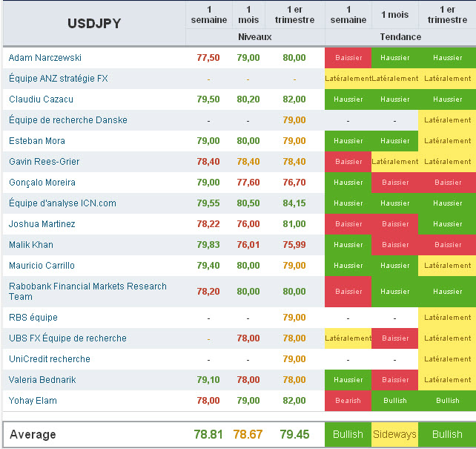Click Adam Narczewski's weekly Baissier cell

tap(348, 58)
